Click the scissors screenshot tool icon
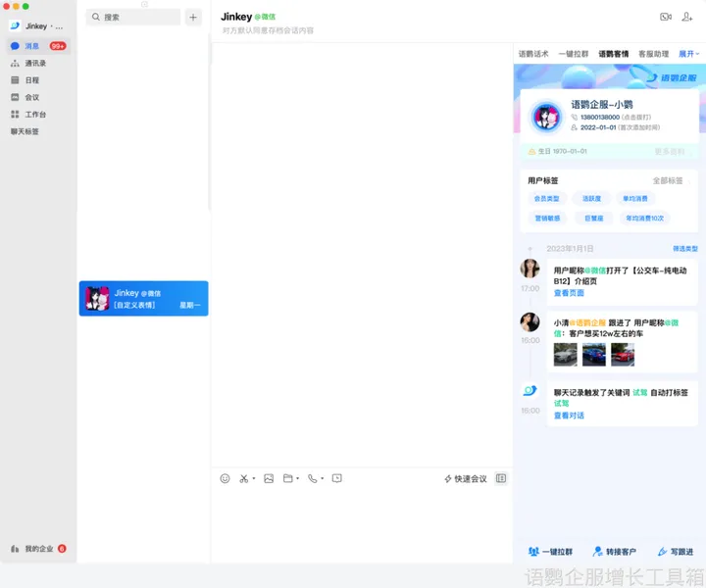Viewport: 706px width, 588px height. click(x=244, y=478)
